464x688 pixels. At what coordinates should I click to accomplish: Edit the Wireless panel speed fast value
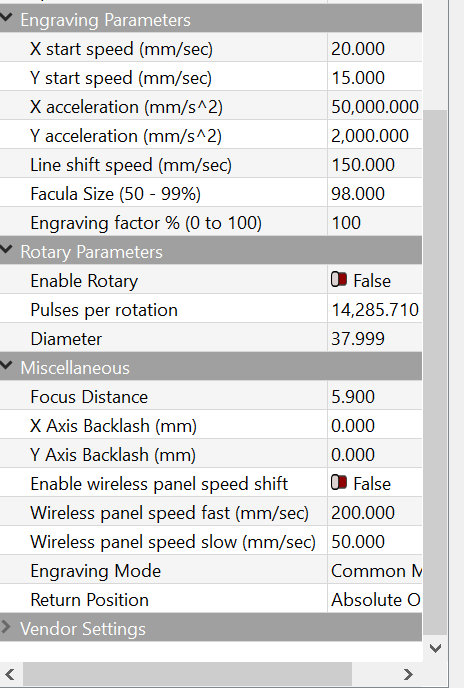[375, 512]
